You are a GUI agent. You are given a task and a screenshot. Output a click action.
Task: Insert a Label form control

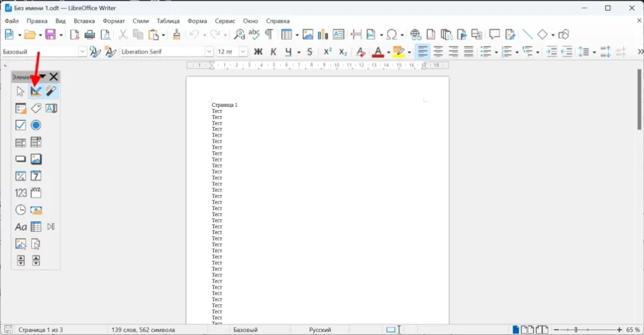pyautogui.click(x=36, y=108)
